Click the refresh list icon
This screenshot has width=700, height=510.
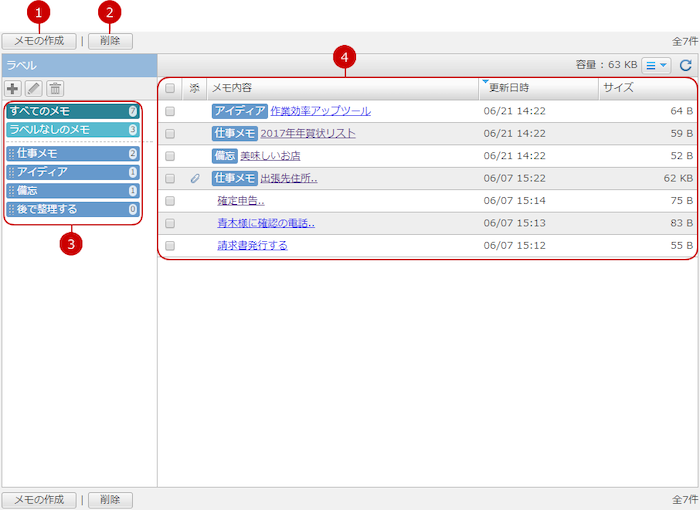(x=686, y=66)
